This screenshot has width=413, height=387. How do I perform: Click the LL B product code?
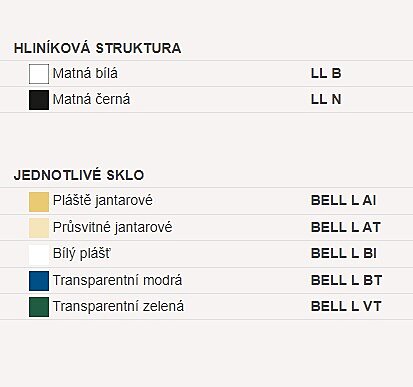(x=326, y=73)
